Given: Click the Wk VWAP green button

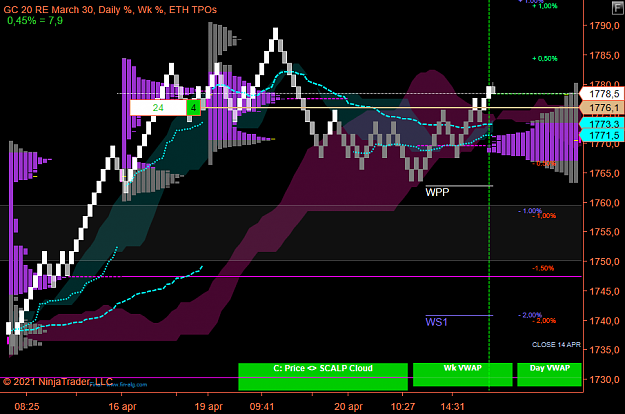Looking at the screenshot, I should pos(462,375).
